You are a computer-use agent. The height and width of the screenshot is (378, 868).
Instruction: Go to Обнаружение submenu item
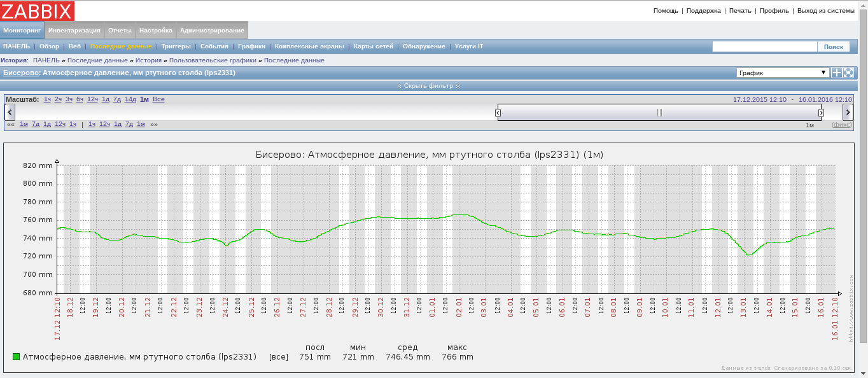[424, 46]
